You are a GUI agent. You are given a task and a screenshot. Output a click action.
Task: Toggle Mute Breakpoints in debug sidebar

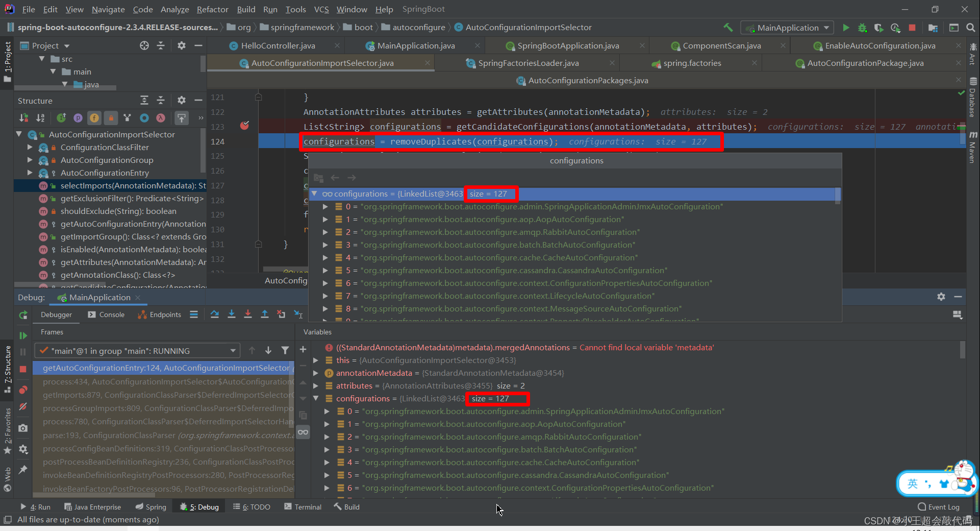pyautogui.click(x=23, y=406)
